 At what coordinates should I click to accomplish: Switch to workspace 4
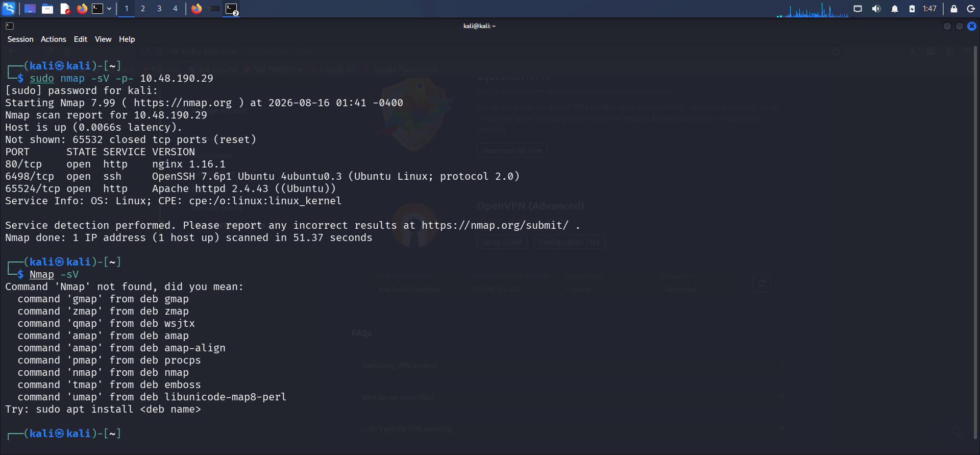175,9
